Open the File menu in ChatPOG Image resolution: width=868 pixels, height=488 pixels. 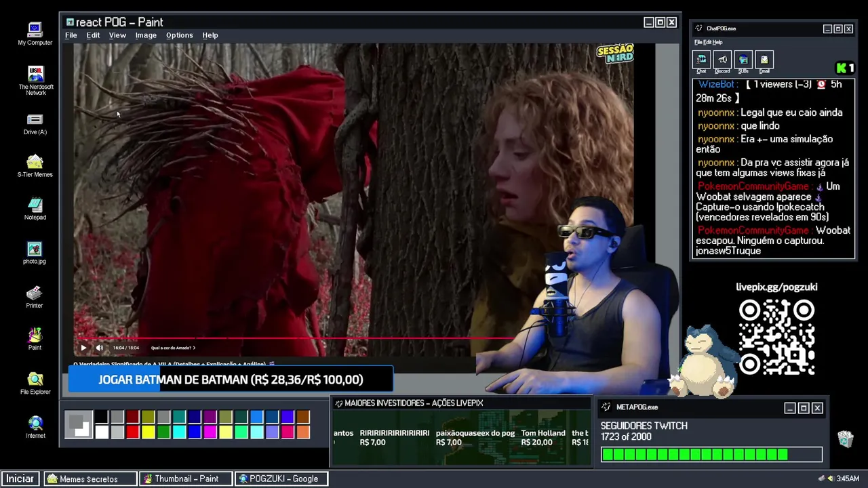click(697, 42)
